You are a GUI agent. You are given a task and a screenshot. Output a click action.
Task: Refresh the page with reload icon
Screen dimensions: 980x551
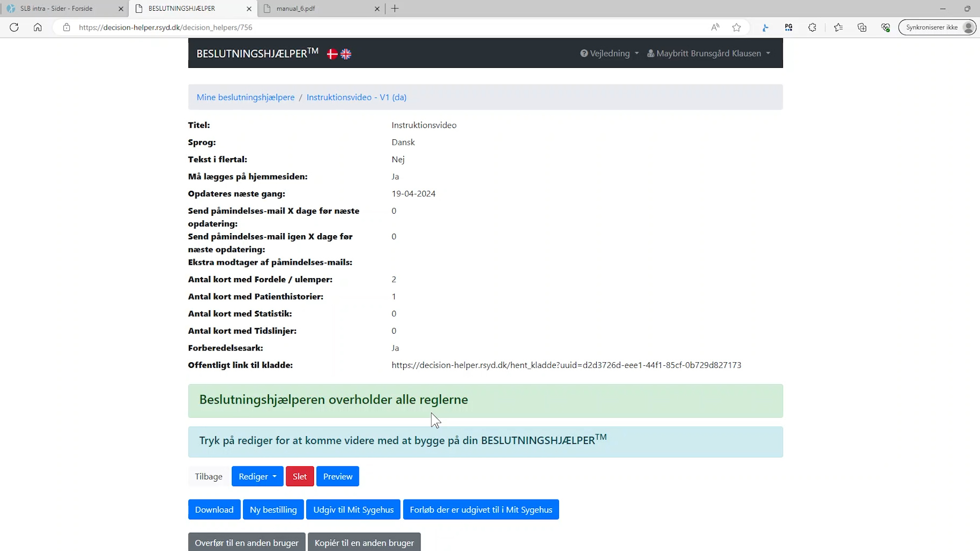click(x=14, y=28)
